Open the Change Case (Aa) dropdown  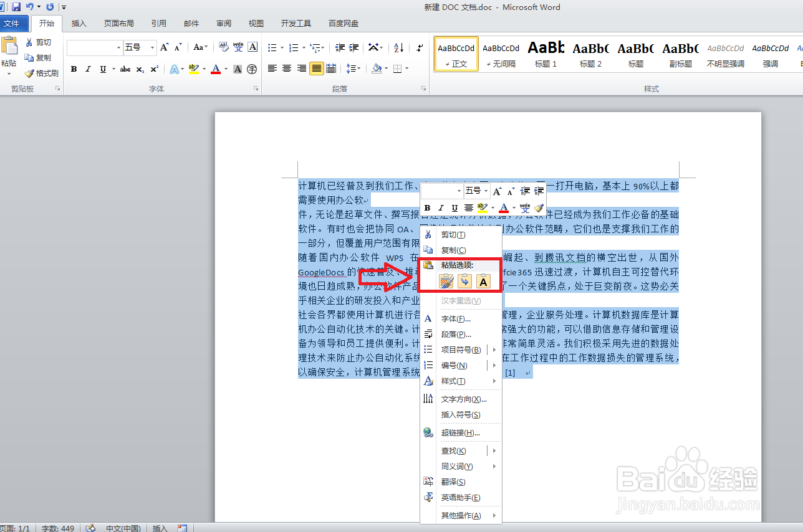tap(200, 47)
